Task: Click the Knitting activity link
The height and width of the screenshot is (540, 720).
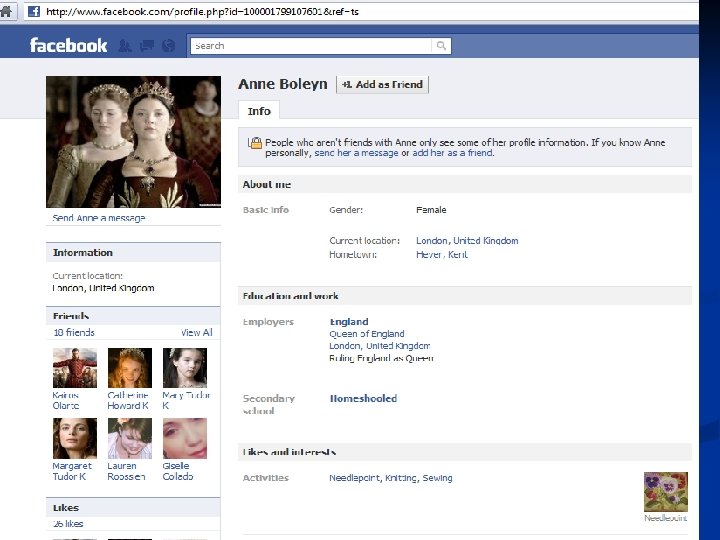Action: pos(401,478)
